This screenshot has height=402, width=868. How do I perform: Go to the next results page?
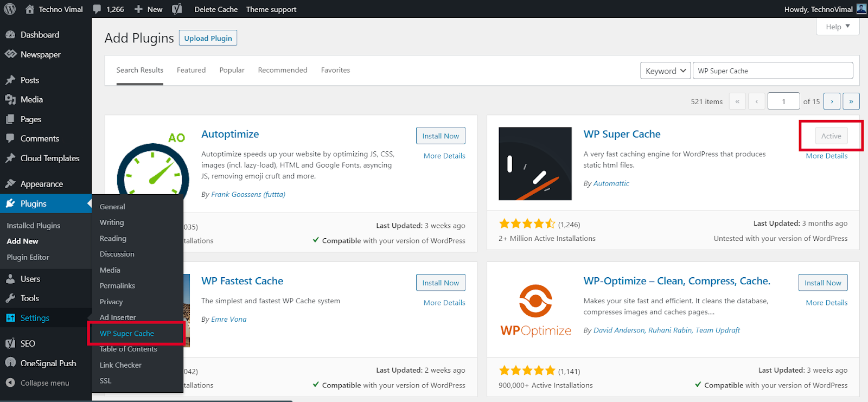click(x=832, y=101)
